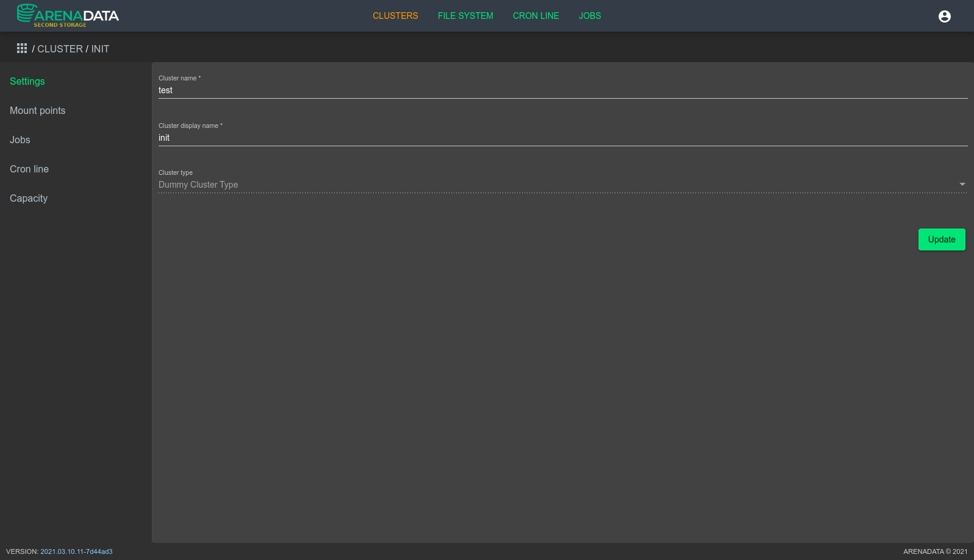Switch to JOBS in top navigation
Image resolution: width=974 pixels, height=560 pixels.
click(x=590, y=16)
